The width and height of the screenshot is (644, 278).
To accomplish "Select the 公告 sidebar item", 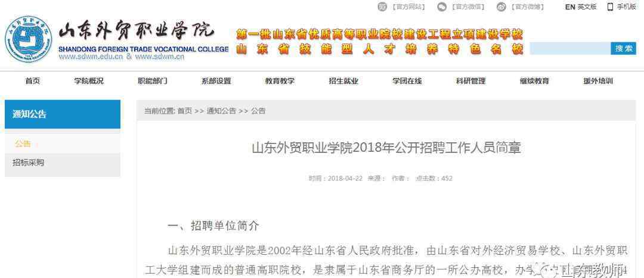I will pyautogui.click(x=23, y=143).
